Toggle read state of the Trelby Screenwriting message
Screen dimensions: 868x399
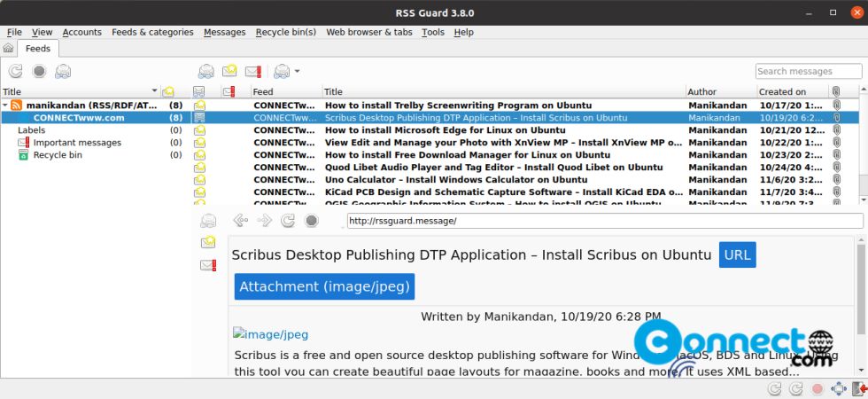[x=199, y=106]
